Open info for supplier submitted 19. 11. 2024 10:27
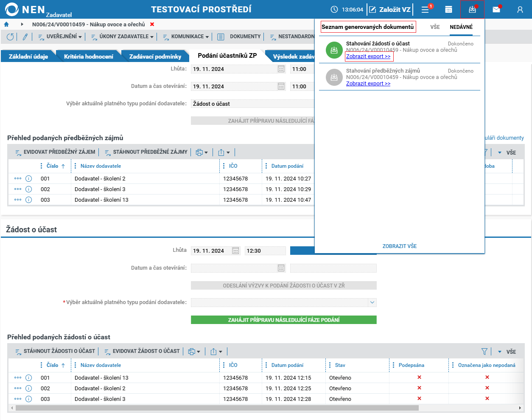The width and height of the screenshot is (532, 420). tap(28, 179)
